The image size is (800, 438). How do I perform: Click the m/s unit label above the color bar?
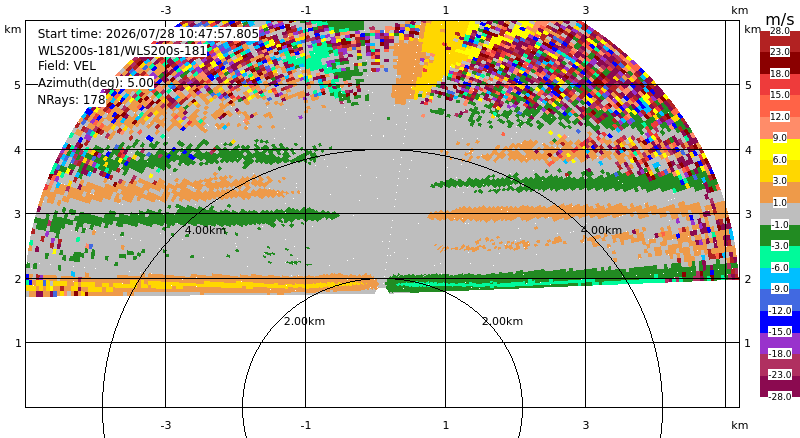780,19
